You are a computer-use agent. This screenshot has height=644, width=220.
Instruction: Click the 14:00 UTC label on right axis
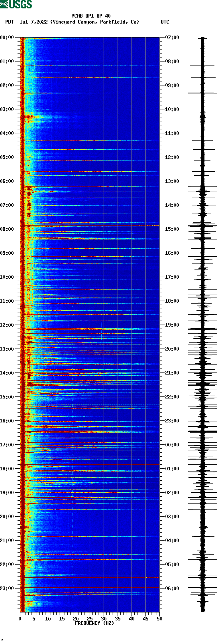point(172,205)
